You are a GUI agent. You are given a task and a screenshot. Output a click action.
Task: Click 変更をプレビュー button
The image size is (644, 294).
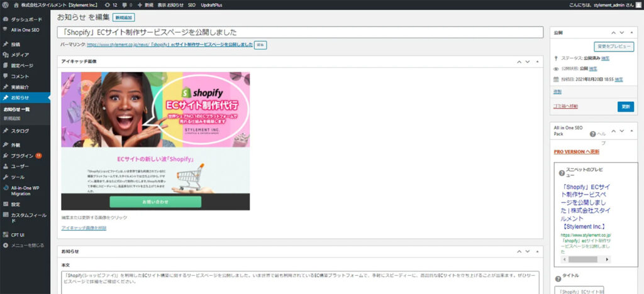614,46
